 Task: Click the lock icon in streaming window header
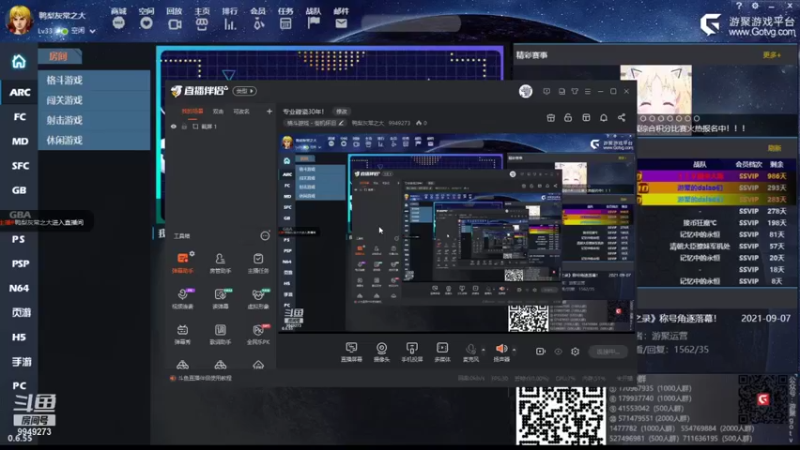[568, 118]
